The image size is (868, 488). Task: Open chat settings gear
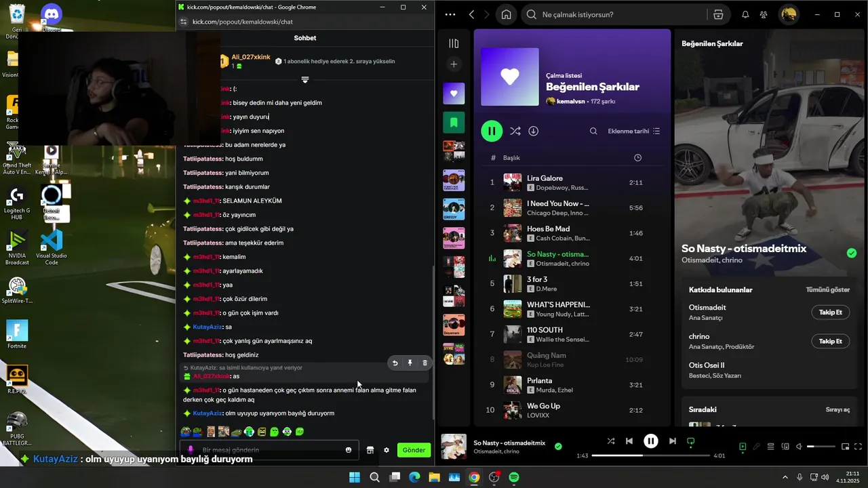pyautogui.click(x=387, y=450)
